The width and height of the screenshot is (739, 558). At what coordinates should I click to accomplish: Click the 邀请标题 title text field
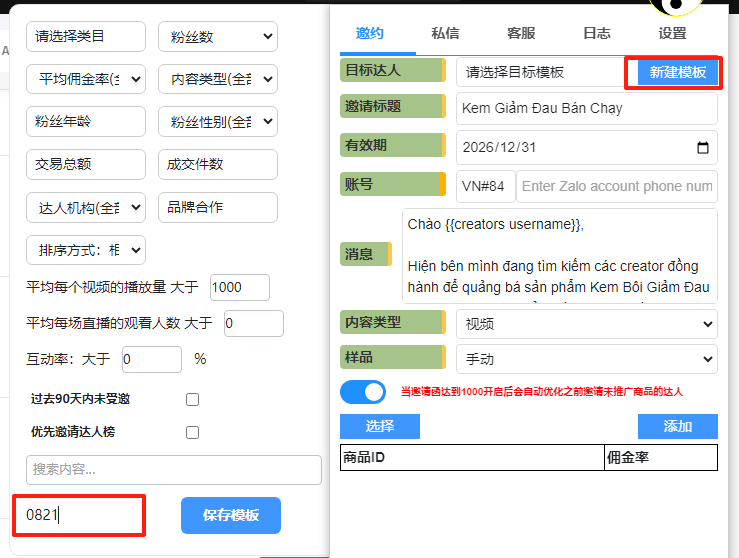pyautogui.click(x=586, y=108)
